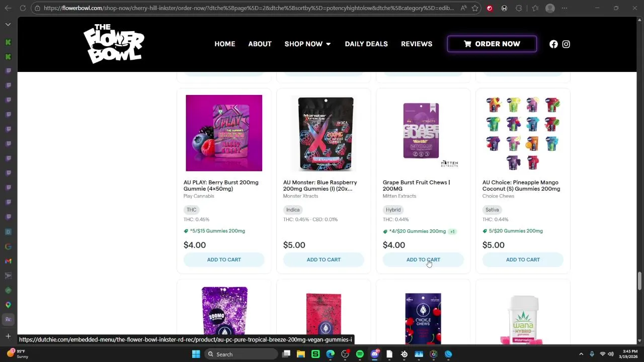Click the Sativa strain tag
This screenshot has width=644, height=362.
coord(492,210)
